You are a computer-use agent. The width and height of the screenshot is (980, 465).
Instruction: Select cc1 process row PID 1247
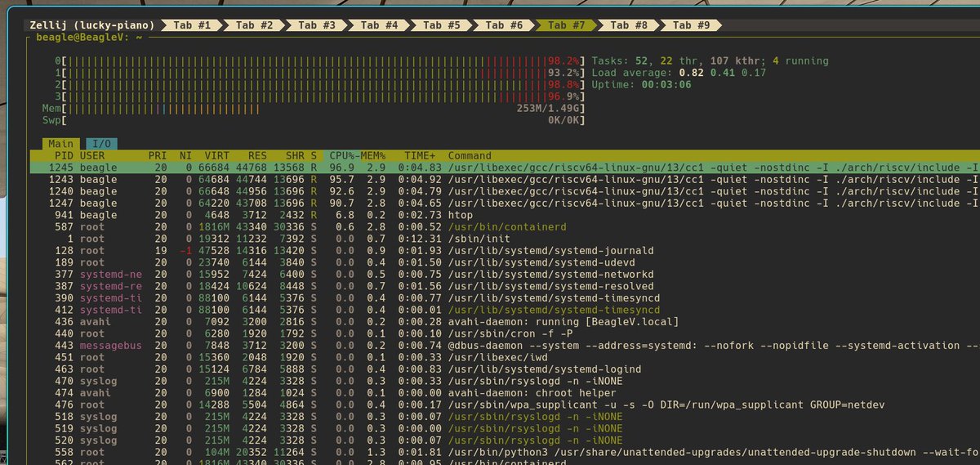(505, 203)
